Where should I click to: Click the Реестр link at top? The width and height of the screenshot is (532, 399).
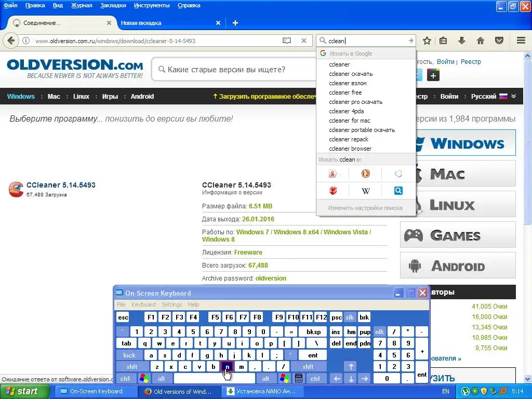pyautogui.click(x=471, y=62)
